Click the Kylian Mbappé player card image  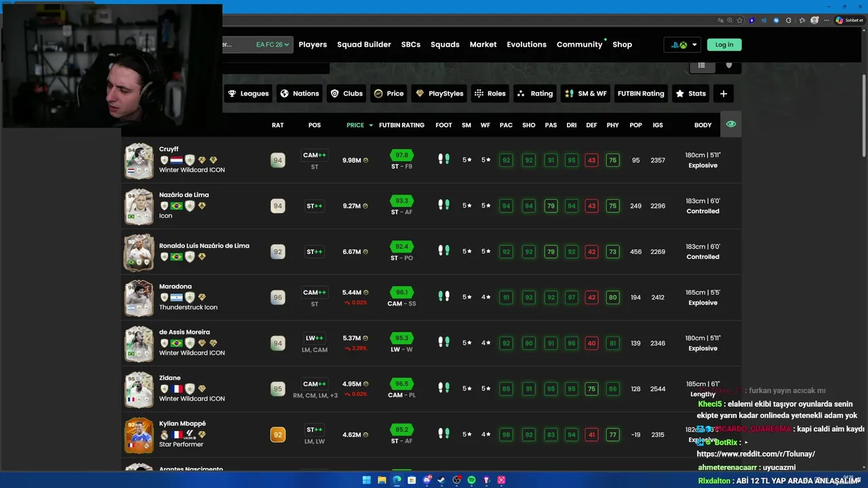click(139, 435)
